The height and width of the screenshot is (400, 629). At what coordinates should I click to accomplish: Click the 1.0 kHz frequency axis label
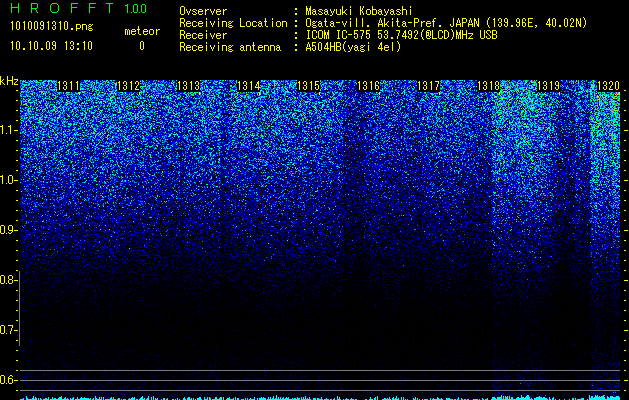[9, 181]
